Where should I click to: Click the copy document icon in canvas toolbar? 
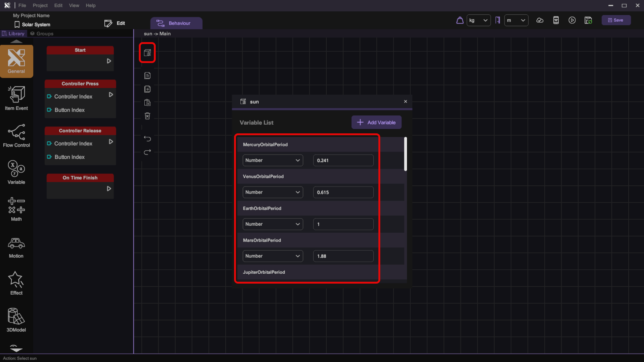coord(147,75)
